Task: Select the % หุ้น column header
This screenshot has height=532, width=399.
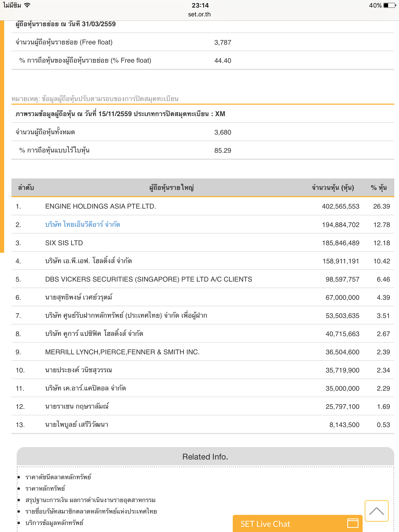Action: click(x=378, y=188)
